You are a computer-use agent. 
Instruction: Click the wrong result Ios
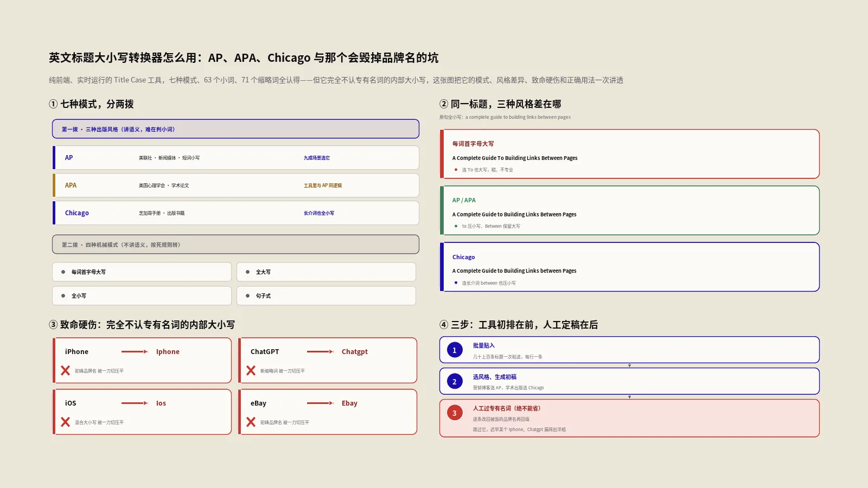[x=161, y=403]
